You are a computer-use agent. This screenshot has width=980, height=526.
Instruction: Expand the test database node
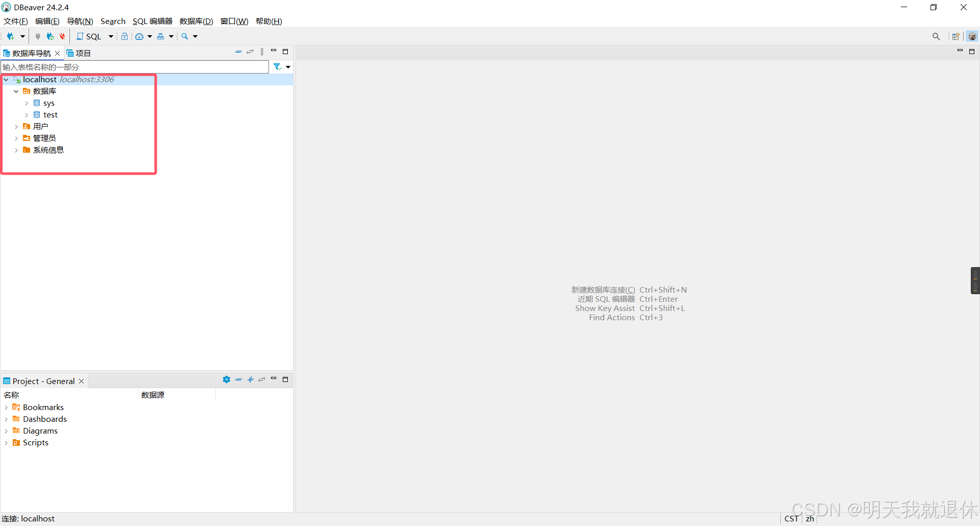(27, 115)
